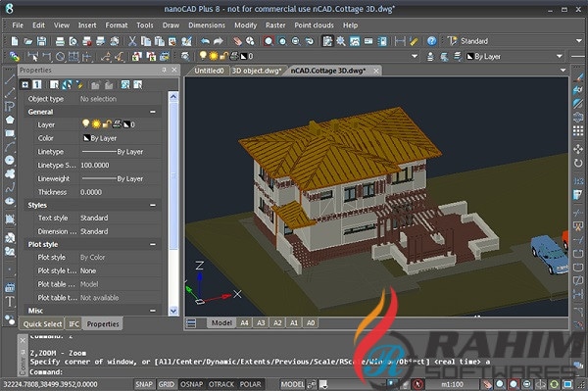Toggle OTRACK in the status bar

coord(221,384)
